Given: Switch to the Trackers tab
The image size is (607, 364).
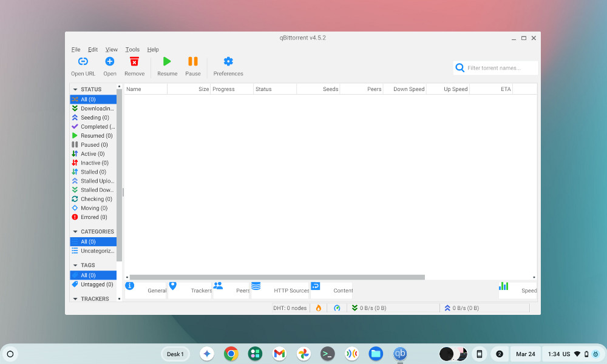Looking at the screenshot, I should pyautogui.click(x=190, y=291).
